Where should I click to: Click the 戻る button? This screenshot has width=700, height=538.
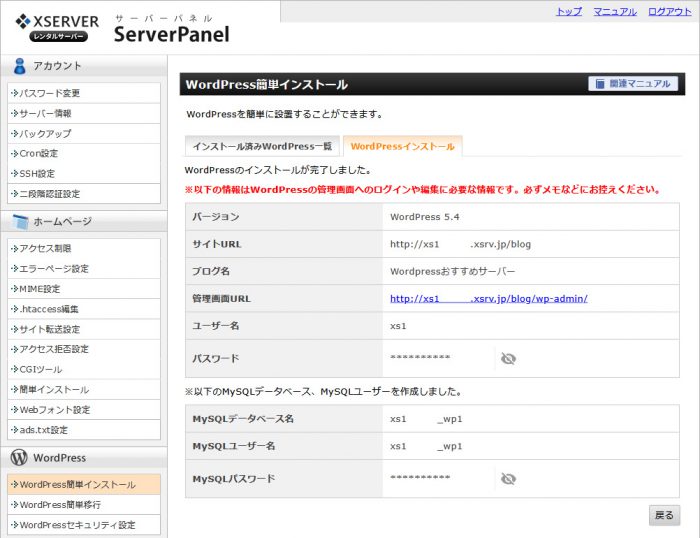point(664,515)
